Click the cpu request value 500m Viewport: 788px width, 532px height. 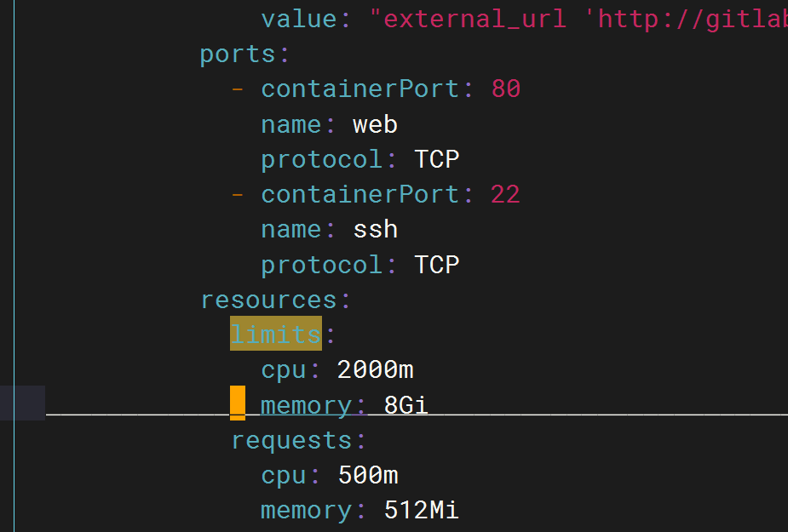pos(368,475)
